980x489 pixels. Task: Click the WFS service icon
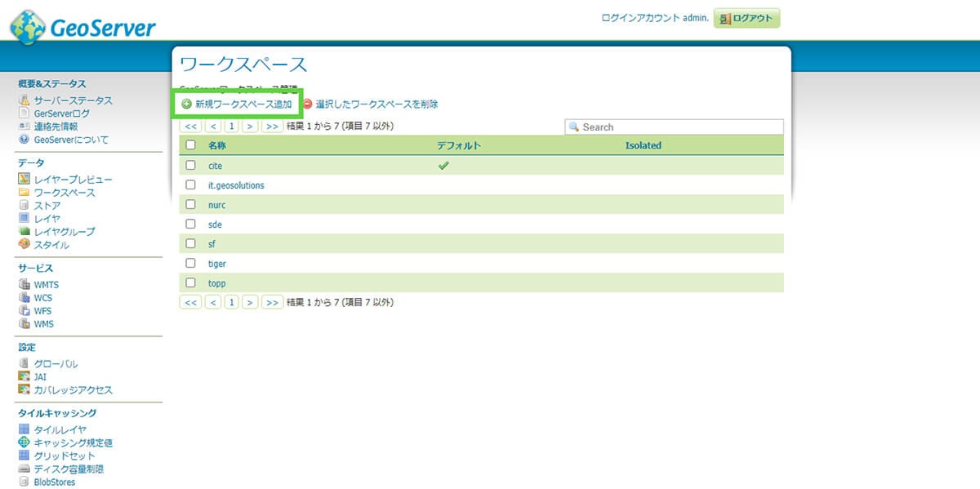[24, 311]
